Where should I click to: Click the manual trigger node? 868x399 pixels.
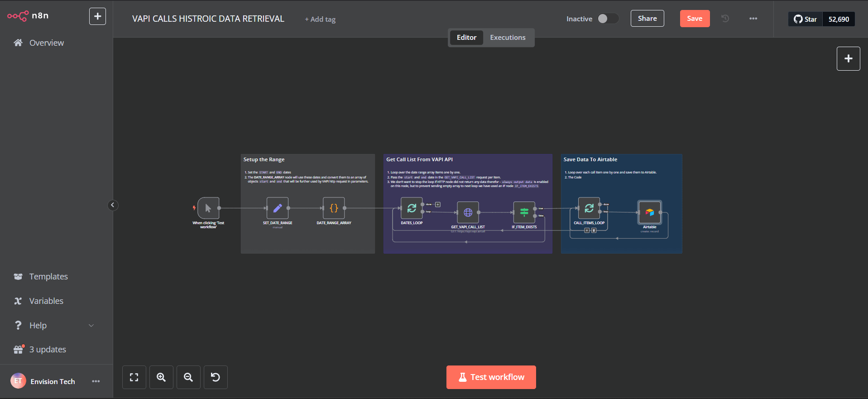pos(208,208)
